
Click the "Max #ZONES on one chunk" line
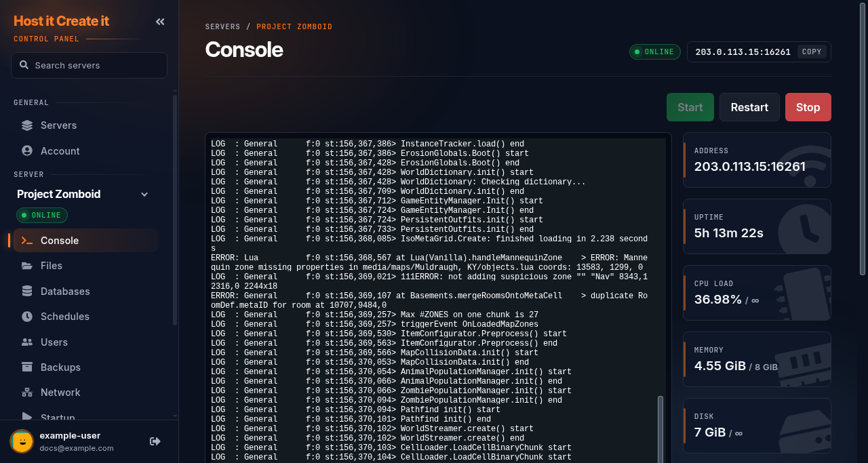[x=374, y=315]
